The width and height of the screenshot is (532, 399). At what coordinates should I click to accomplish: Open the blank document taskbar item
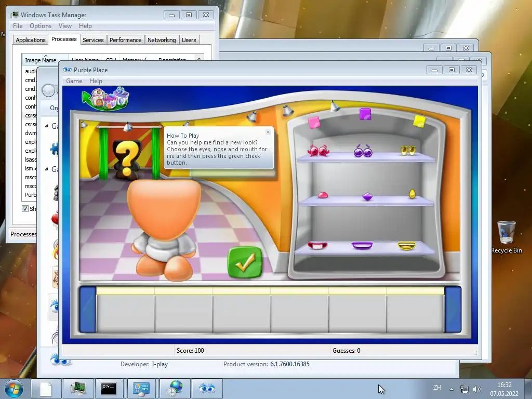46,389
